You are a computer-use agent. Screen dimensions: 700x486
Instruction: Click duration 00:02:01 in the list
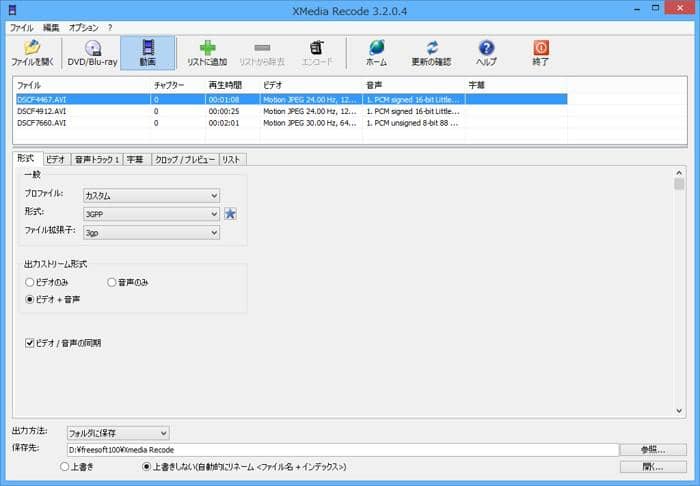point(224,123)
